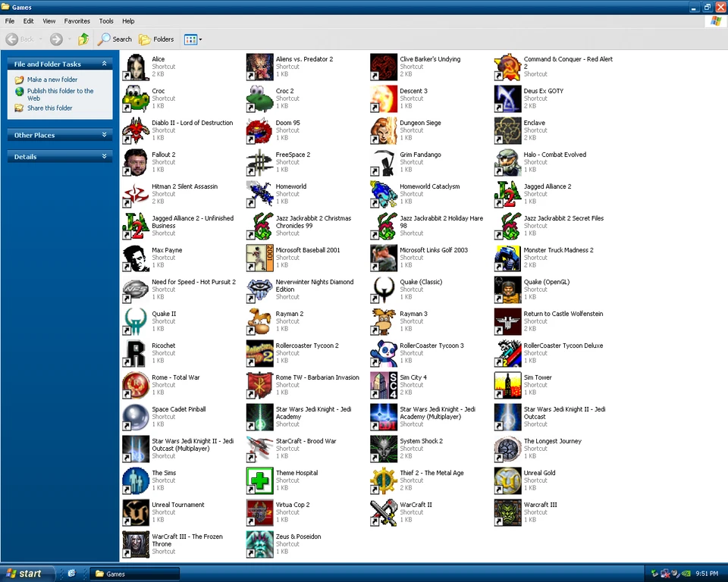Image resolution: width=728 pixels, height=582 pixels.
Task: Open the View menu
Action: [x=49, y=21]
